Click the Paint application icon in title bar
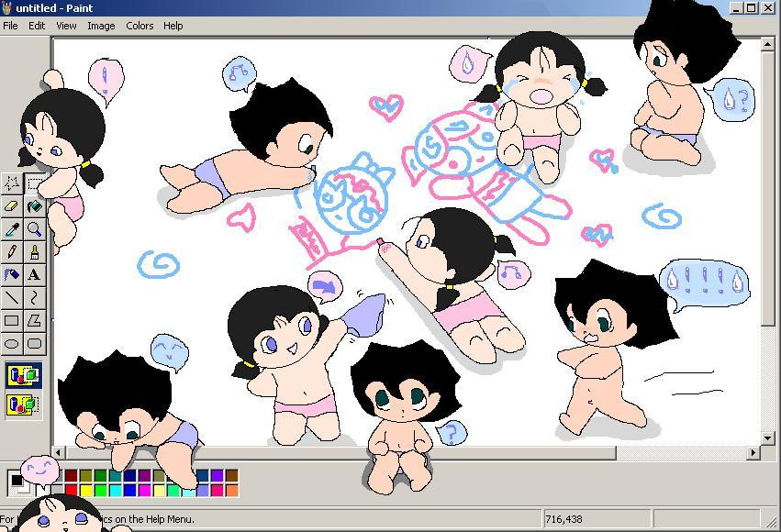Image resolution: width=781 pixels, height=532 pixels. [x=6, y=8]
